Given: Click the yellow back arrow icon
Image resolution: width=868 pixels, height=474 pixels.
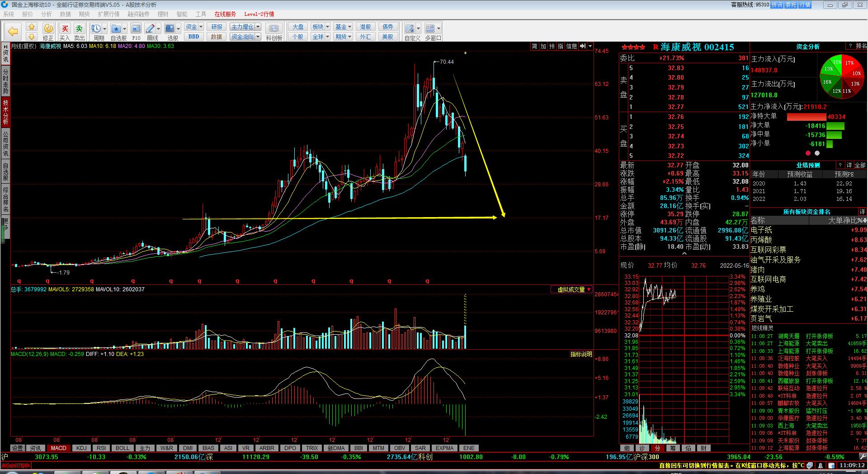Looking at the screenshot, I should [x=13, y=31].
